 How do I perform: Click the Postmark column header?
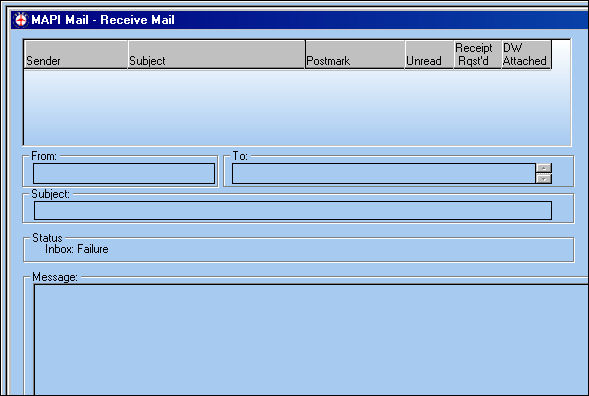tap(355, 54)
